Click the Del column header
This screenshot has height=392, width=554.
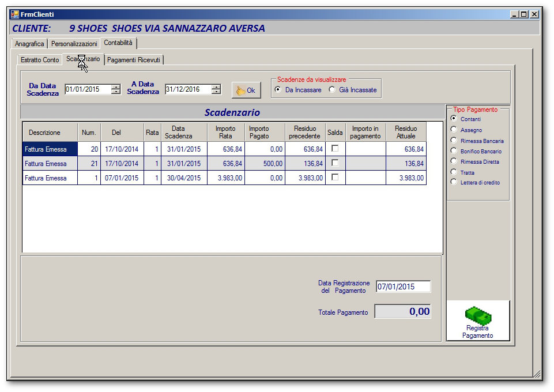pyautogui.click(x=122, y=133)
